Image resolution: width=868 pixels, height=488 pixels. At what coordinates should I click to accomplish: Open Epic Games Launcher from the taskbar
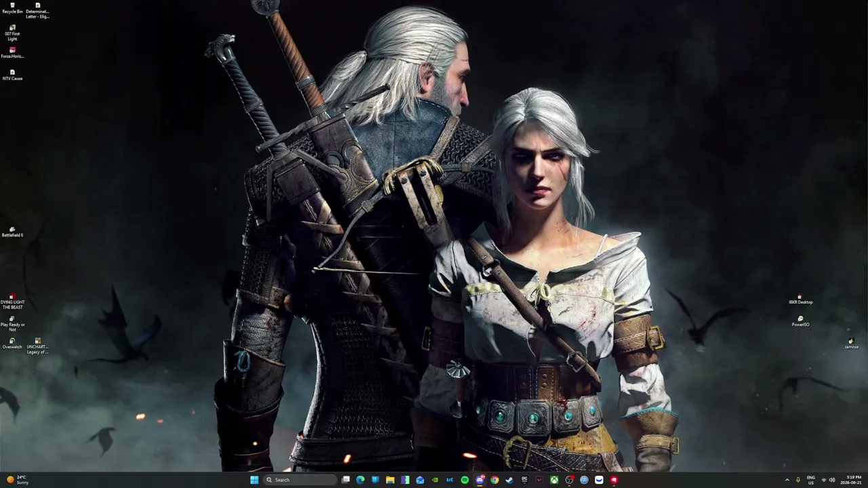pos(524,480)
